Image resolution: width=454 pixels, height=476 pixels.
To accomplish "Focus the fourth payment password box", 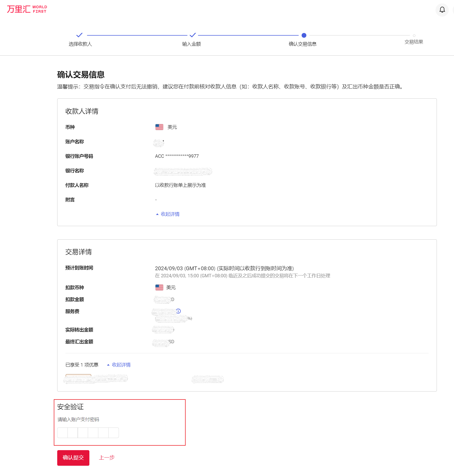I will [93, 433].
